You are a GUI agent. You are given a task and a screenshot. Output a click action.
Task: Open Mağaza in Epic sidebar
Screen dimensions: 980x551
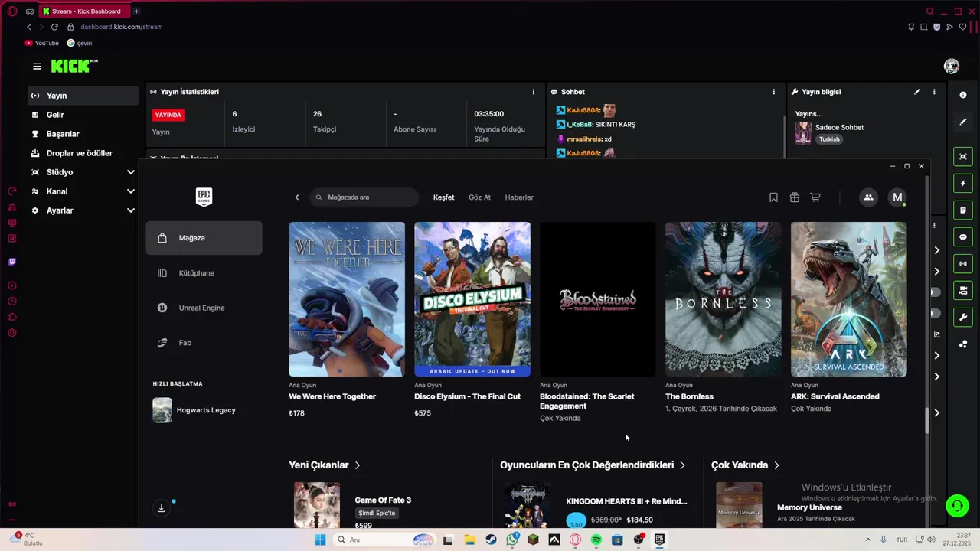tap(204, 238)
